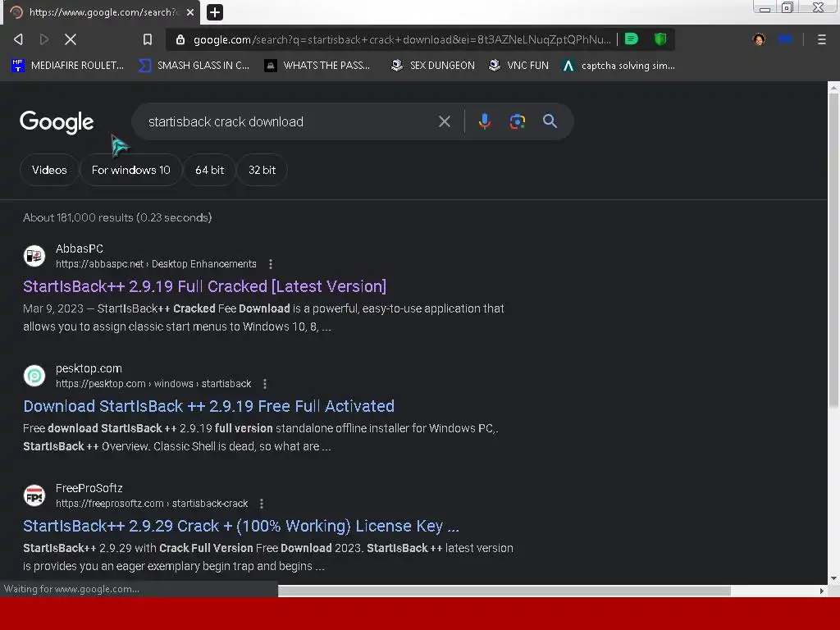
Task: Open the green reader mode icon
Action: click(x=632, y=39)
